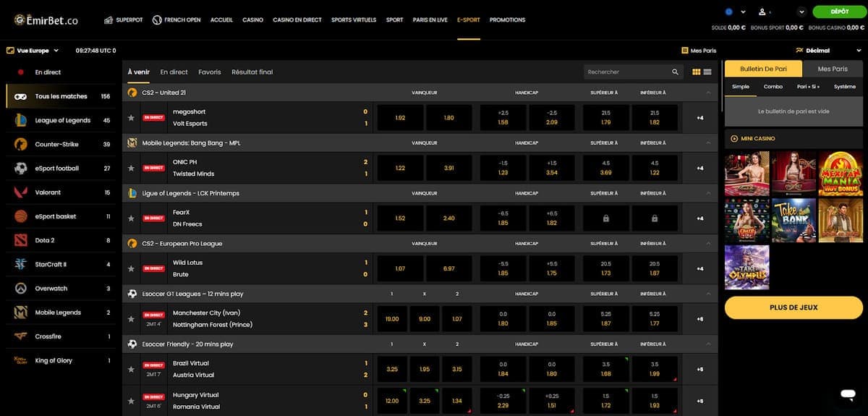Select the Crossfire sidebar icon
This screenshot has height=416, width=868.
[x=21, y=336]
